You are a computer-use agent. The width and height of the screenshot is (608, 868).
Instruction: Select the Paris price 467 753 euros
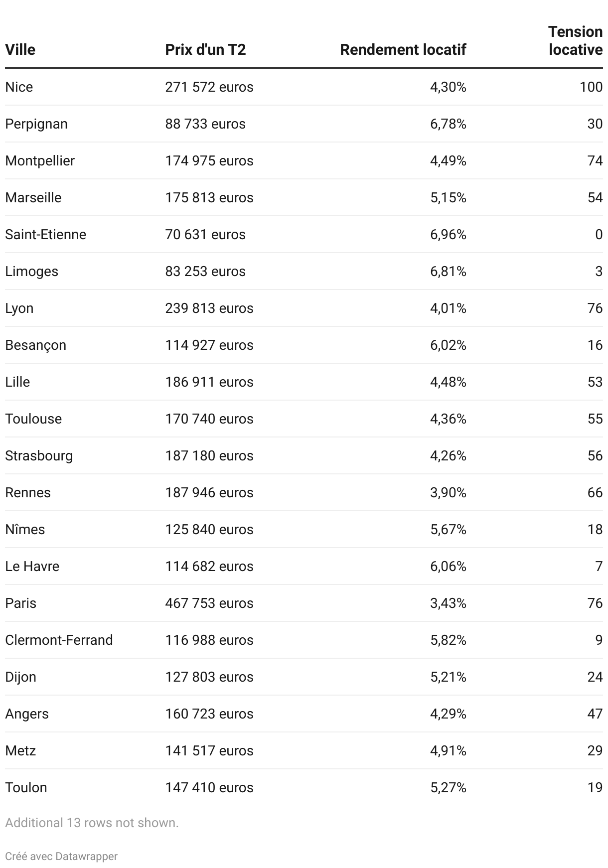pos(209,603)
